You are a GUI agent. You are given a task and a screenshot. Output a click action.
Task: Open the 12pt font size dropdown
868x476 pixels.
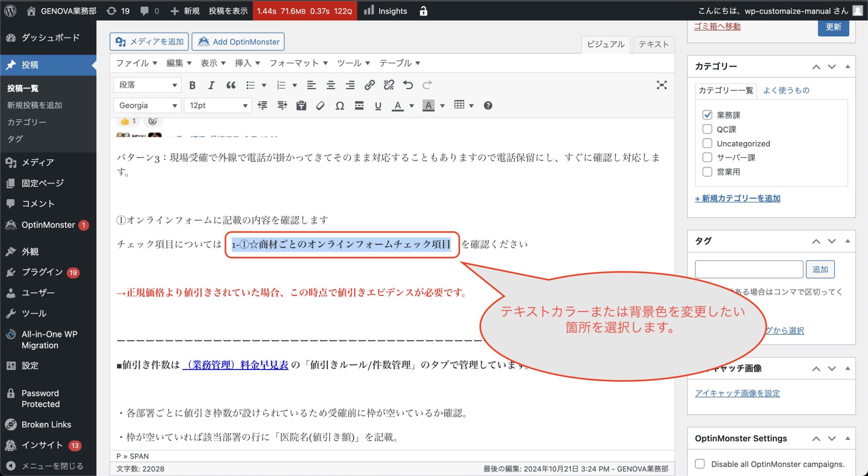pos(218,106)
